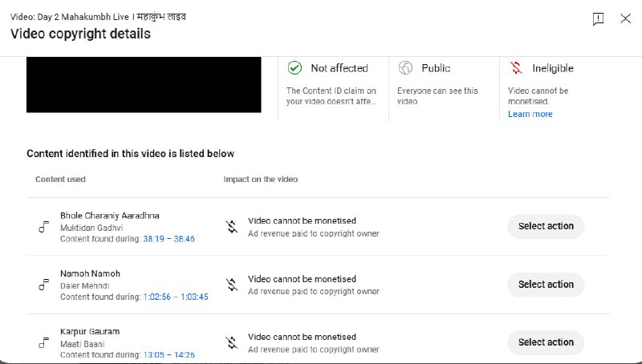Click the Content used column header
642x364 pixels.
tap(60, 179)
